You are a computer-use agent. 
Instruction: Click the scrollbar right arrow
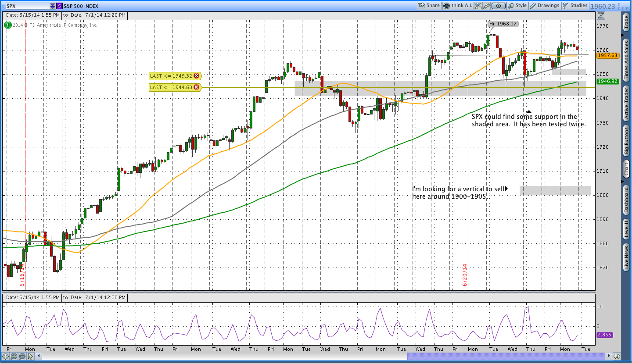[608, 356]
